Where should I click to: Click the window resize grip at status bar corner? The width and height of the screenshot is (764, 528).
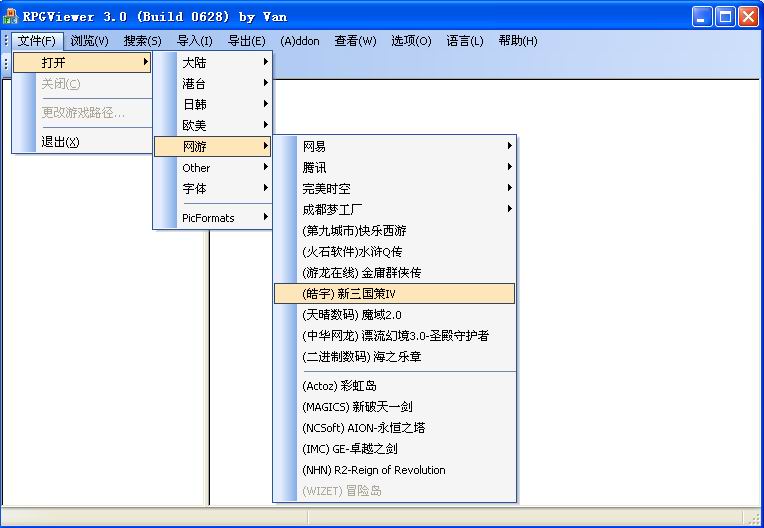click(x=754, y=517)
